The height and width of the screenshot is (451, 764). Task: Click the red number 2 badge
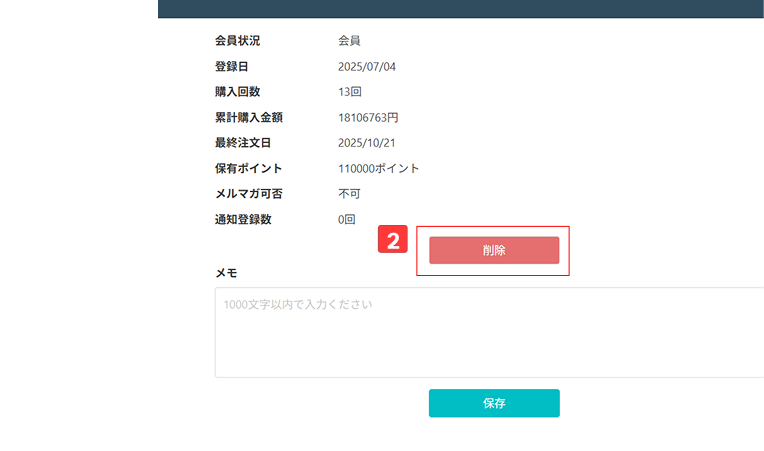(394, 241)
